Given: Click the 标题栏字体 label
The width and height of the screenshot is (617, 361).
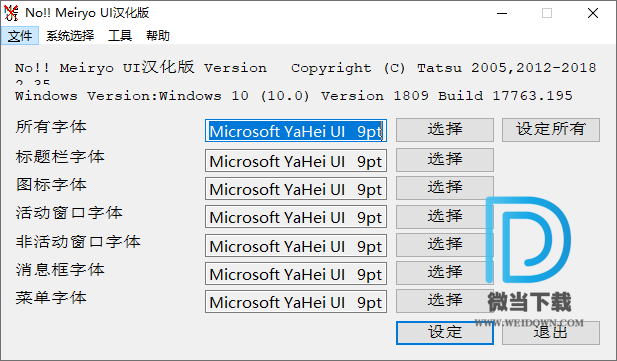Looking at the screenshot, I should pos(60,156).
